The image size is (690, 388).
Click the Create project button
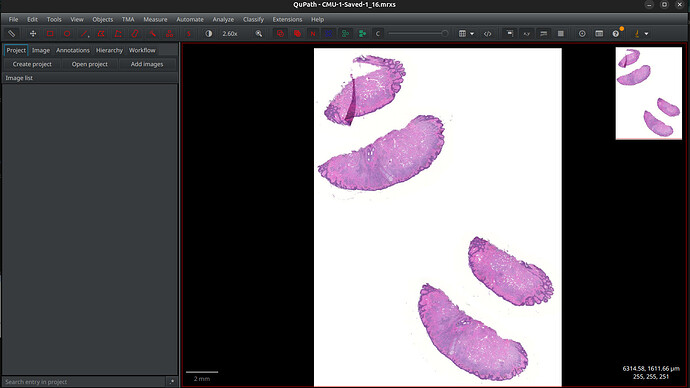click(x=32, y=64)
